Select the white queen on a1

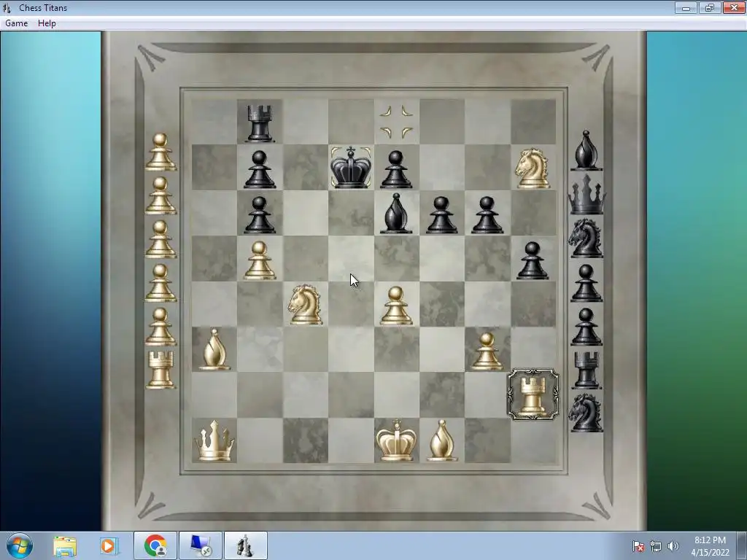[x=214, y=440]
